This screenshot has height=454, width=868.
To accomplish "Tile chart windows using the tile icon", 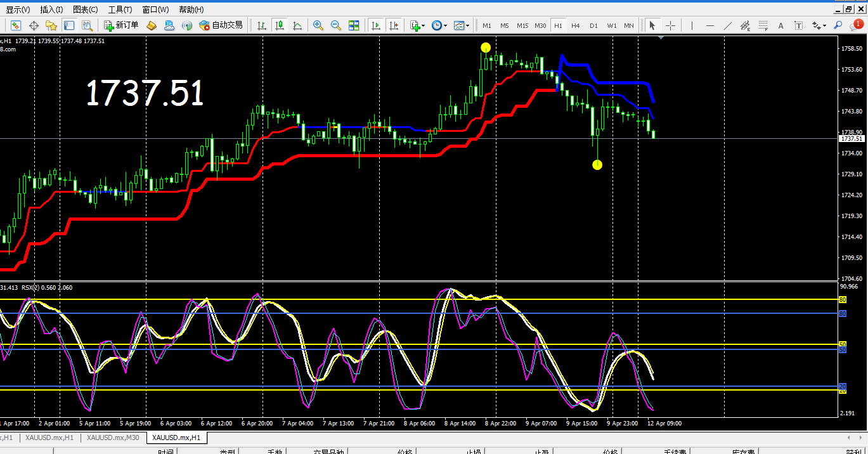I will (354, 25).
